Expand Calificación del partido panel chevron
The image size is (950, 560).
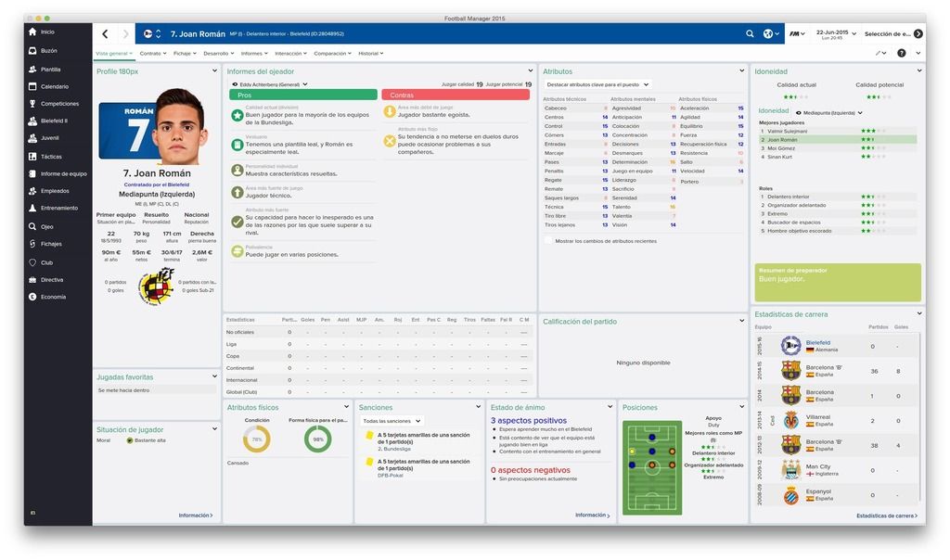tap(741, 321)
